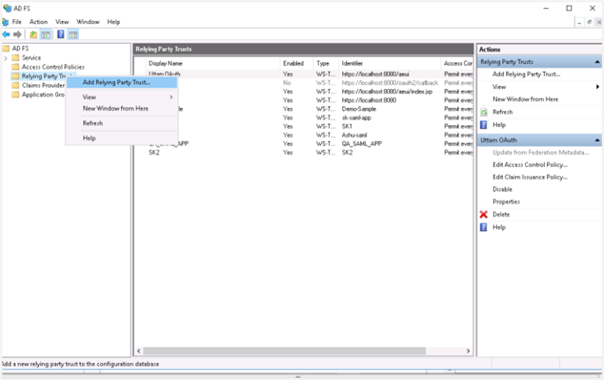
Task: Click the Up One Level folder icon
Action: pos(34,35)
